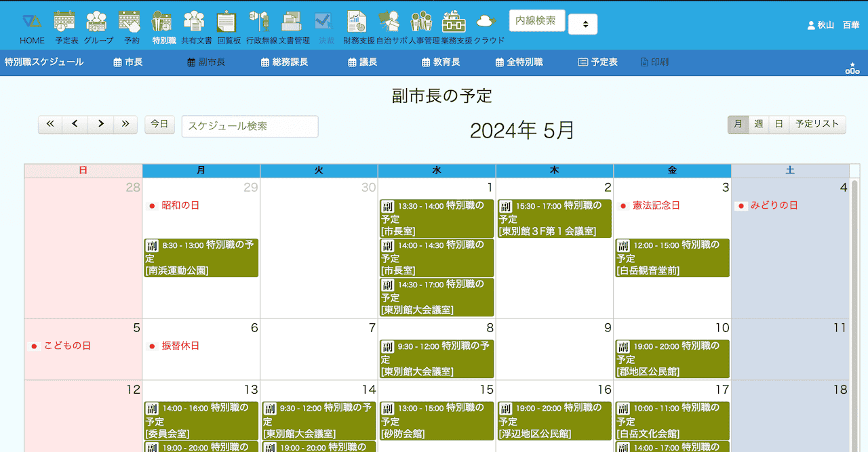
Task: Switch calendar to 予定リスト list view
Action: 817,124
